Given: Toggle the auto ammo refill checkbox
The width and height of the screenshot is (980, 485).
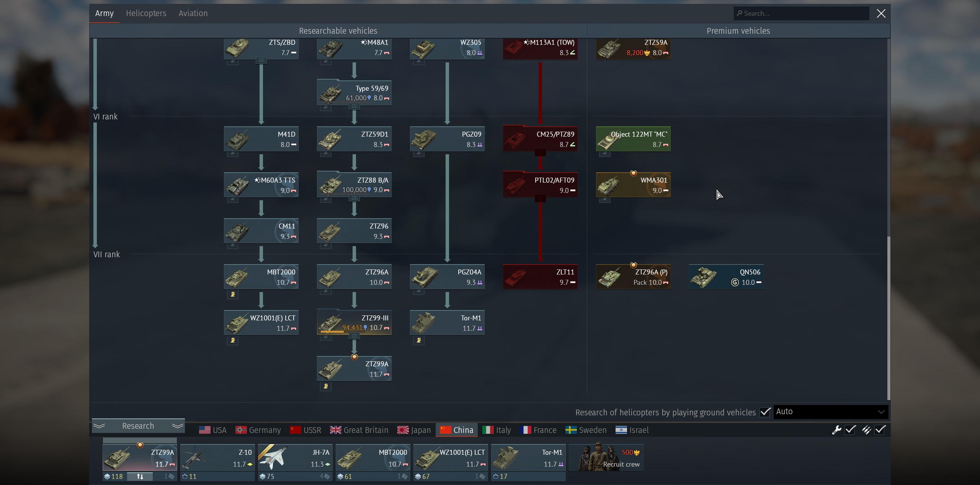Looking at the screenshot, I should click(x=880, y=430).
